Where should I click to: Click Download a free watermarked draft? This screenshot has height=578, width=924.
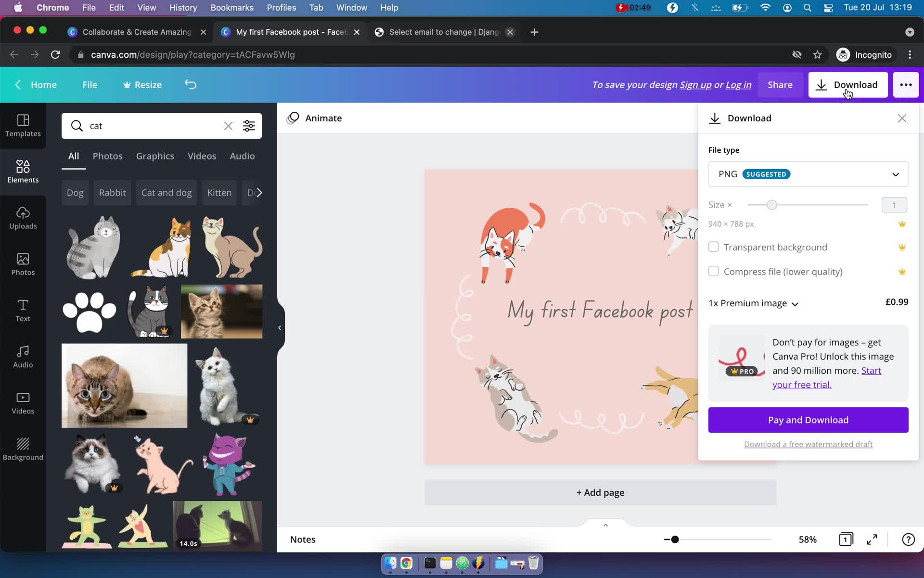(x=808, y=444)
